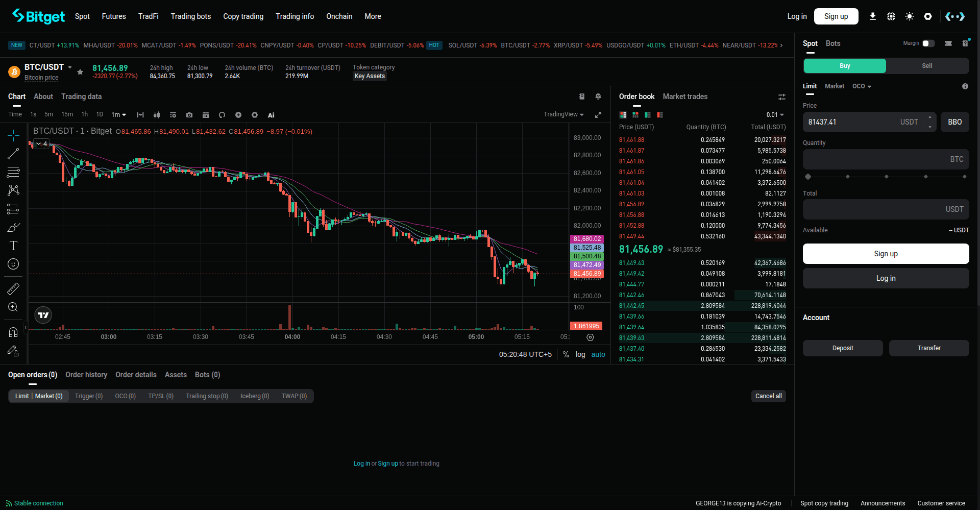Show buy-and-sell combined order book view
The height and width of the screenshot is (510, 980).
623,115
